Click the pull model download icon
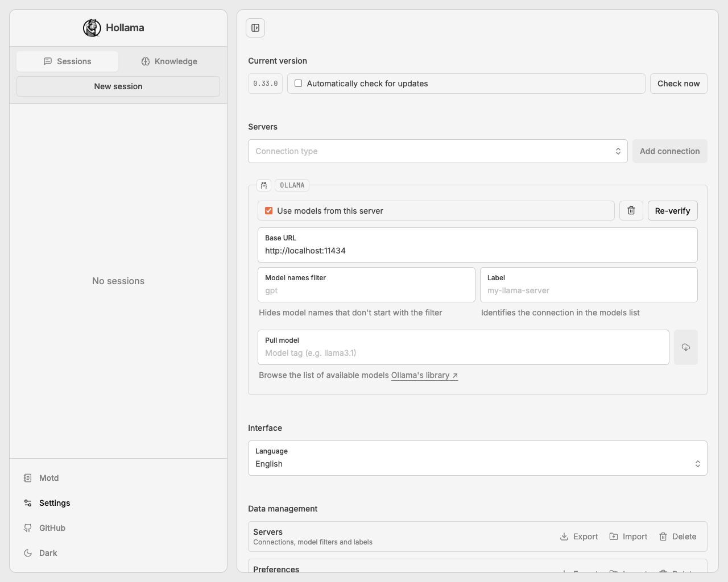This screenshot has width=728, height=582. pyautogui.click(x=685, y=347)
